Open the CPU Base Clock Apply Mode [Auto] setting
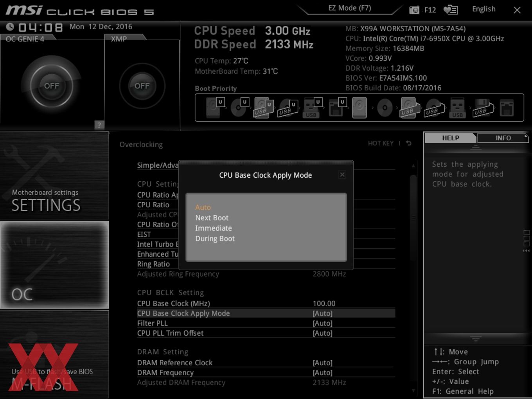The image size is (532, 399). pyautogui.click(x=266, y=313)
